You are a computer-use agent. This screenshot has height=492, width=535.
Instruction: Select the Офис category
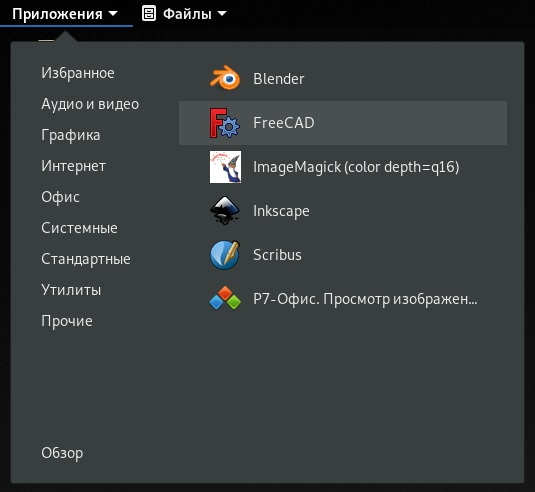click(60, 197)
